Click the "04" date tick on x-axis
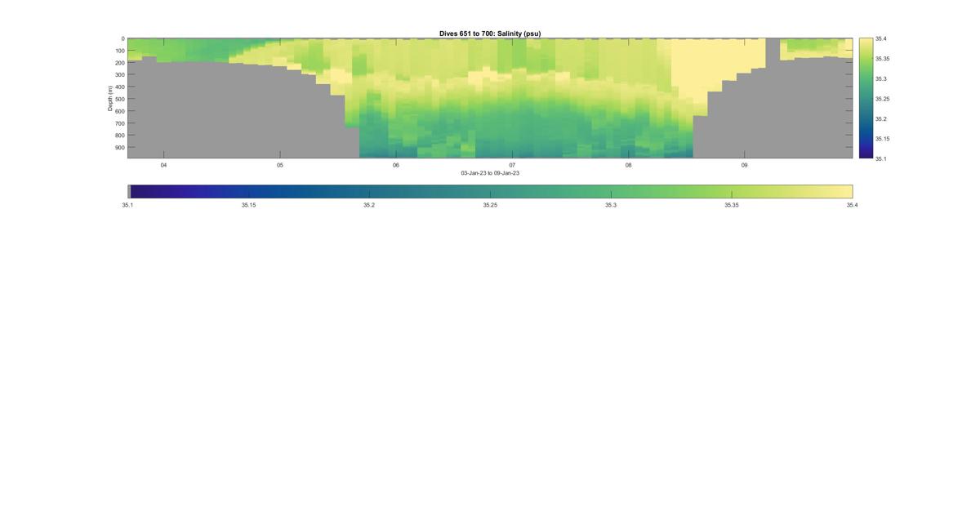The height and width of the screenshot is (508, 980). pyautogui.click(x=163, y=165)
